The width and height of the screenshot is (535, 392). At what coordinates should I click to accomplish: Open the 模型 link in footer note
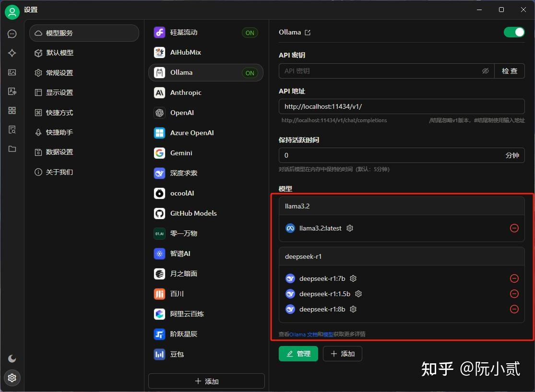click(328, 334)
